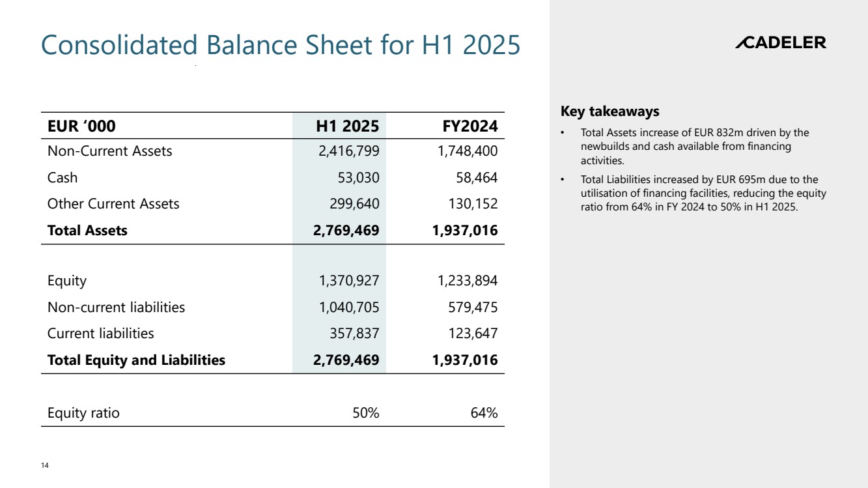Click the Equity ratio row label

coord(83,412)
